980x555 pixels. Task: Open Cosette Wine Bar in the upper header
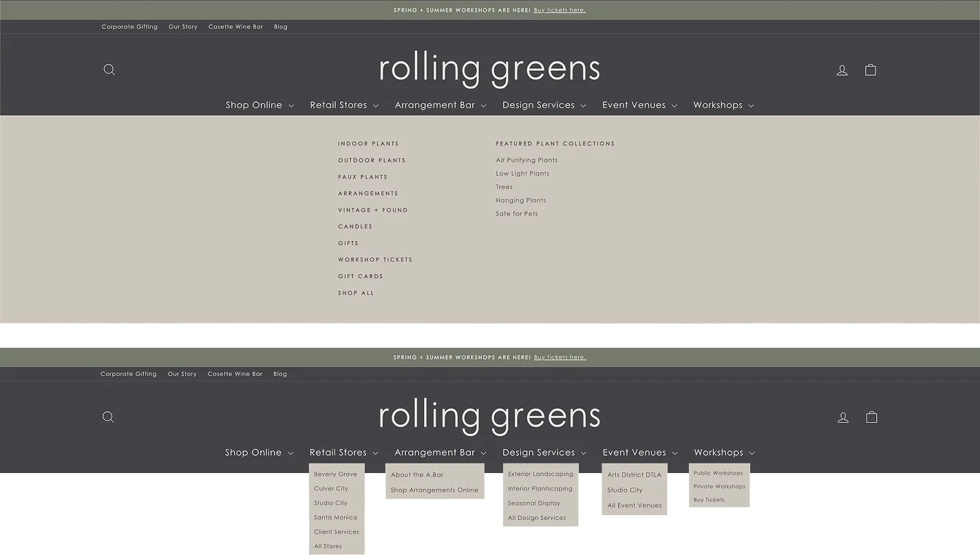point(235,27)
